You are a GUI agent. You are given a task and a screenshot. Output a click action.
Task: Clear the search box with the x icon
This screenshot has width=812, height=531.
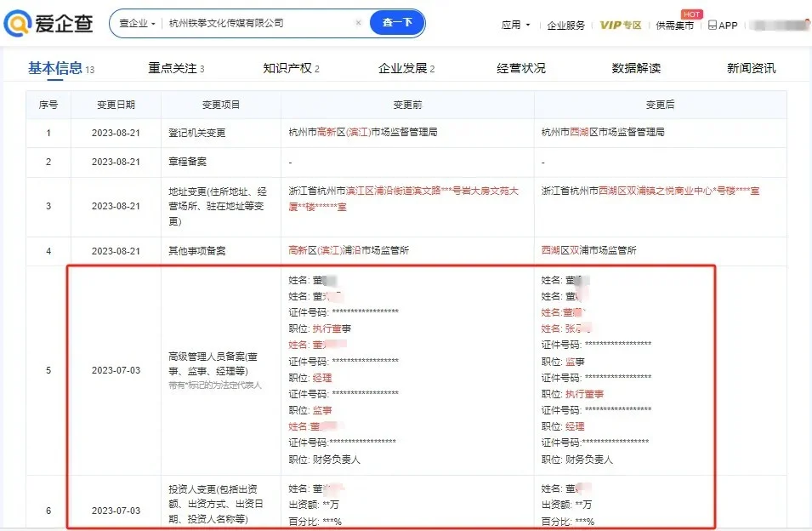[x=358, y=23]
